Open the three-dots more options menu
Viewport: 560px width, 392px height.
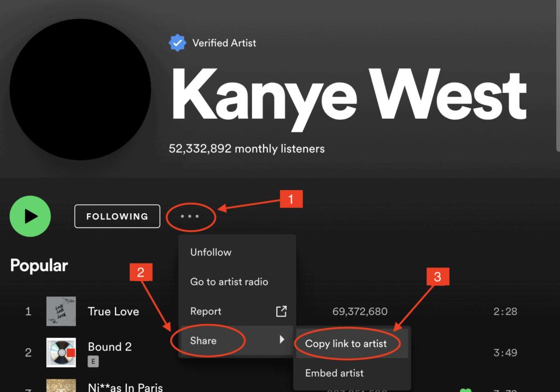190,217
